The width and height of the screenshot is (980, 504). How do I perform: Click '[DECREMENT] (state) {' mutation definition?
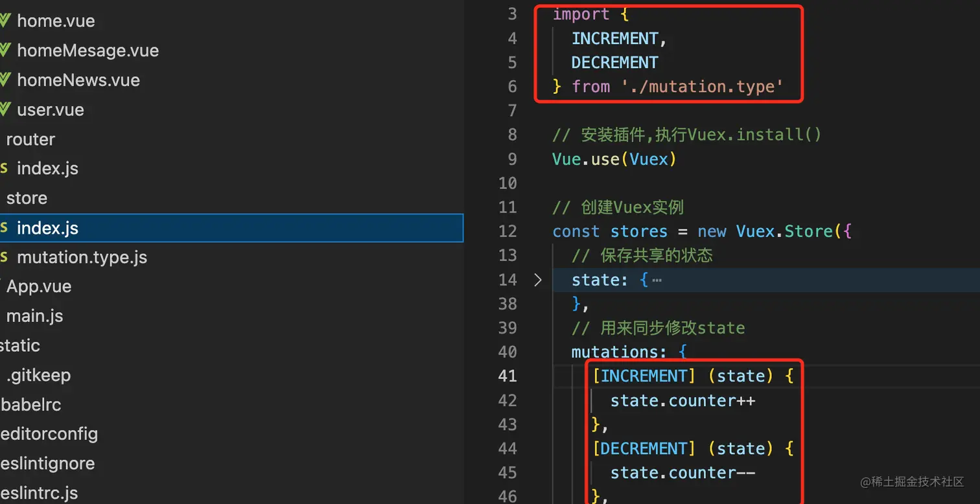pyautogui.click(x=693, y=448)
